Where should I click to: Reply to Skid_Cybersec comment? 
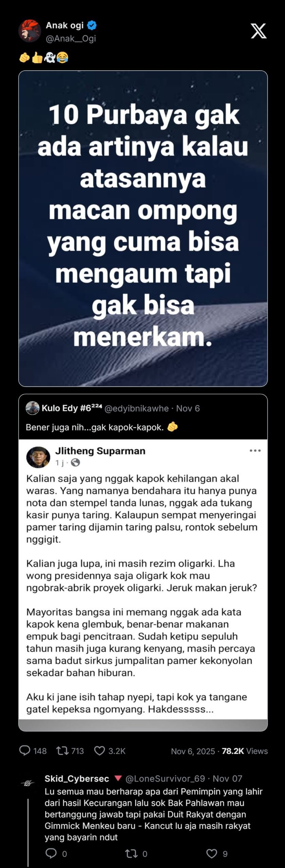point(51,853)
